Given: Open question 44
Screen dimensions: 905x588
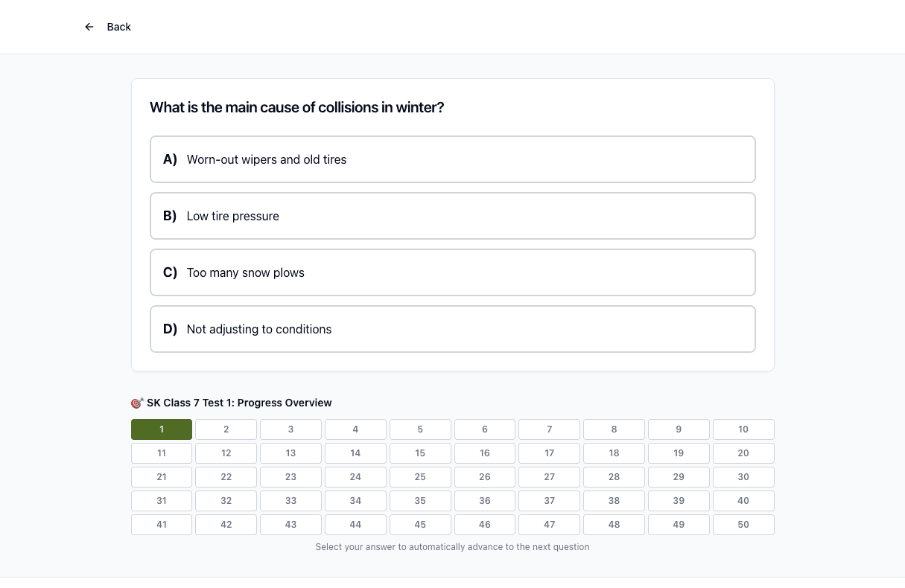Looking at the screenshot, I should 355,525.
